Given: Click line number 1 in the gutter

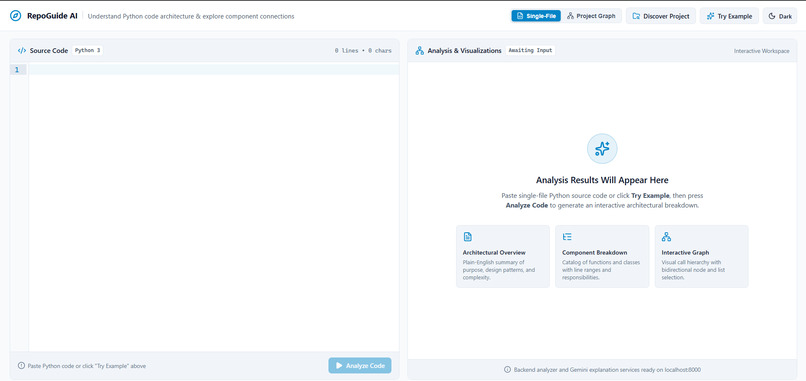Looking at the screenshot, I should (x=17, y=69).
